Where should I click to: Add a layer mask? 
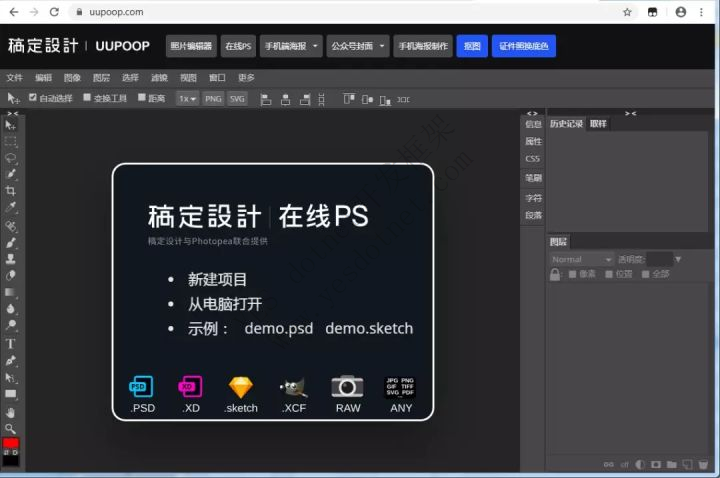click(656, 465)
